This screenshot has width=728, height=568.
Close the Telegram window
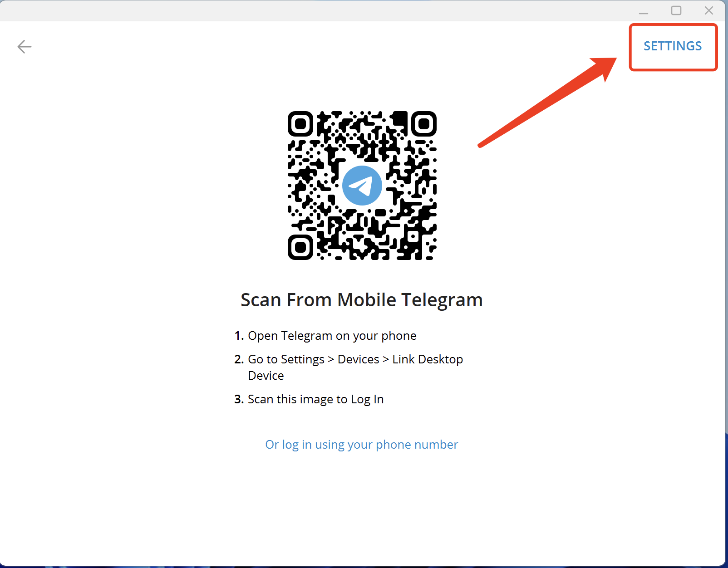click(708, 11)
